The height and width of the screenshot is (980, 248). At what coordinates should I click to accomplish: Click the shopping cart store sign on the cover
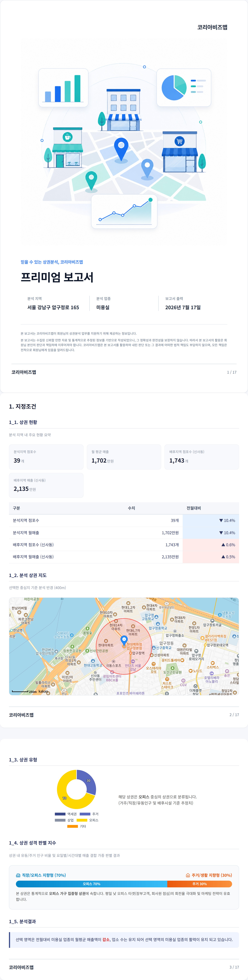pos(180,141)
